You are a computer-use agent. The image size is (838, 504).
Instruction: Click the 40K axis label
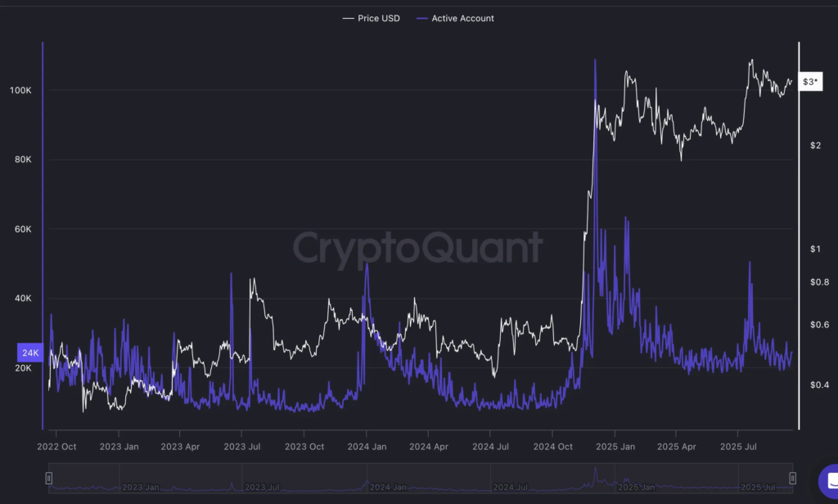(23, 299)
